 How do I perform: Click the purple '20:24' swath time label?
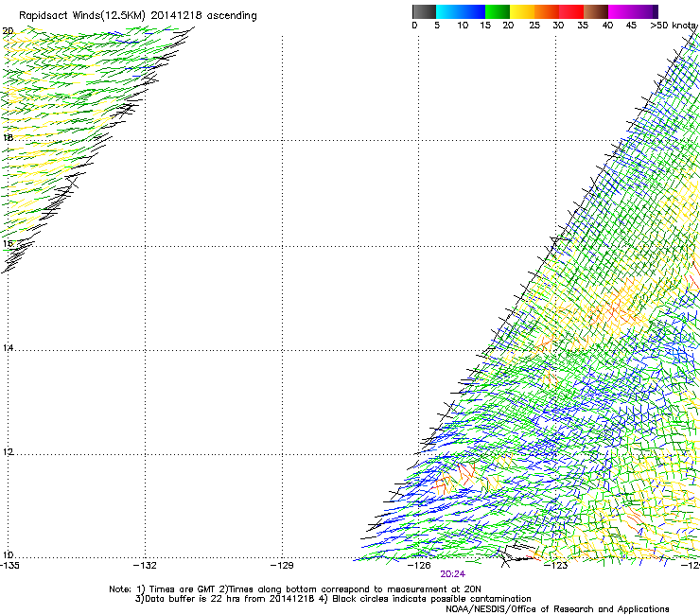point(453,574)
